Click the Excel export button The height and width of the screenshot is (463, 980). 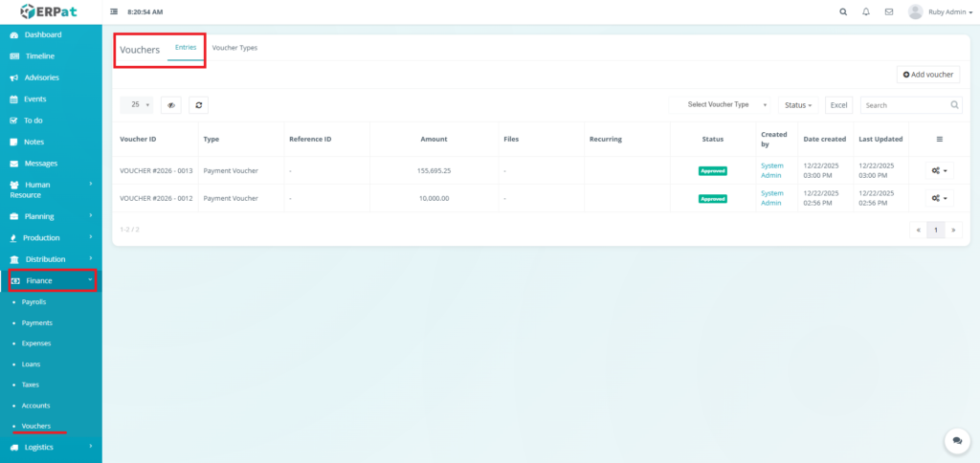click(838, 105)
